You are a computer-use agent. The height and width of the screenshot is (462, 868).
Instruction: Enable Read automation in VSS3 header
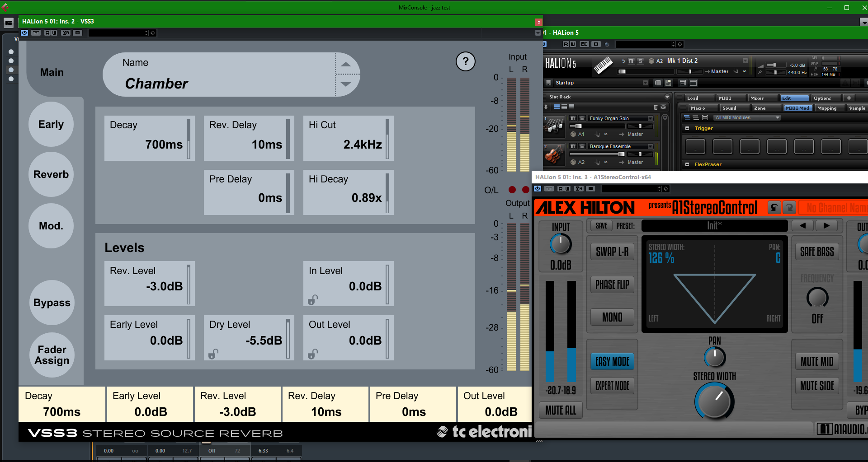click(47, 33)
